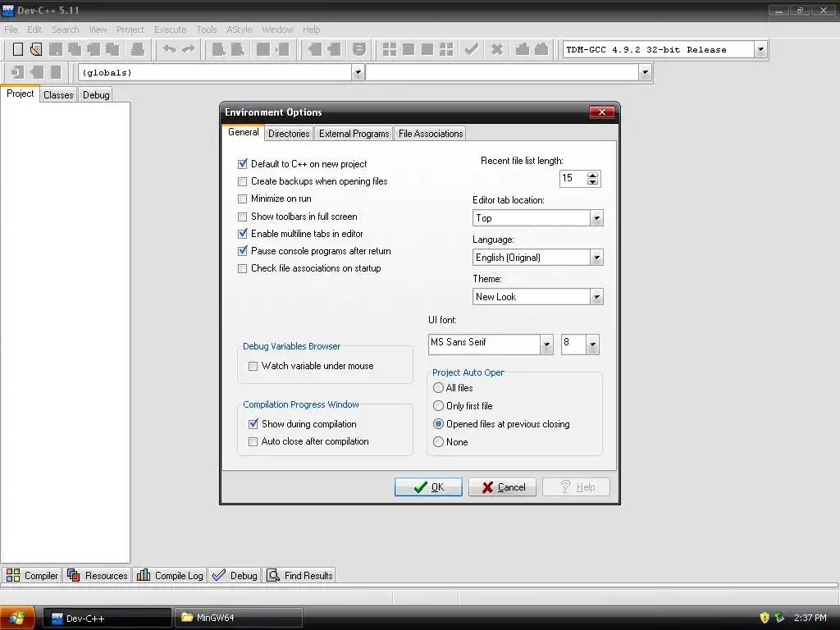The image size is (840, 630).
Task: Open the Classes tab in left panel
Action: click(x=58, y=95)
